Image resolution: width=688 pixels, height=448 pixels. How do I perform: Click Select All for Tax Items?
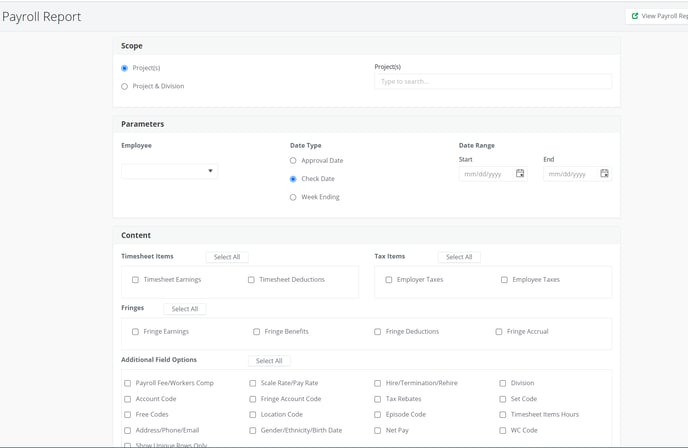459,257
